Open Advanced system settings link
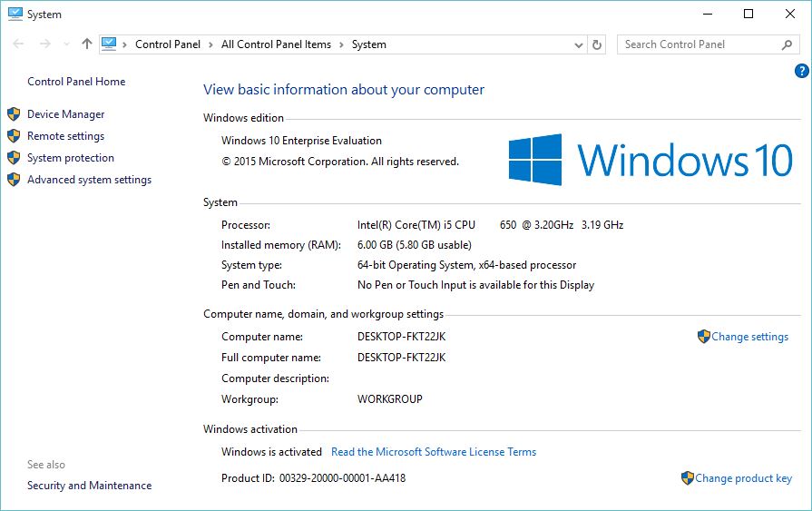 coord(89,180)
